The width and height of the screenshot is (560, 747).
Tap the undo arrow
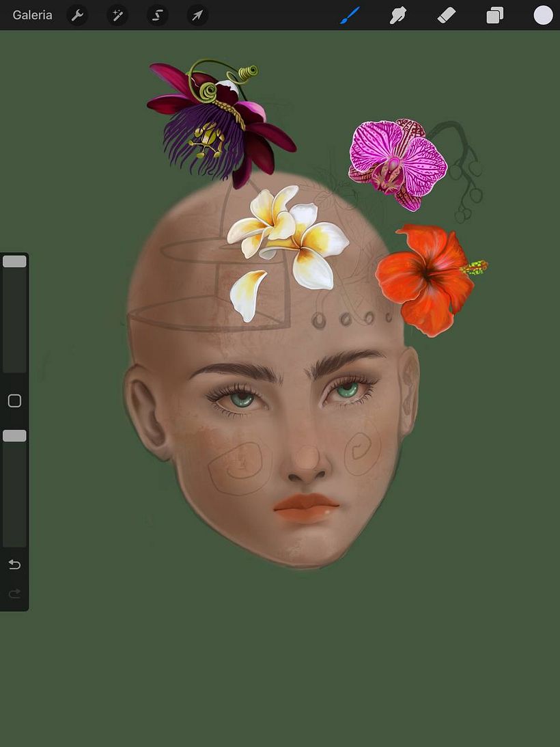pos(14,564)
